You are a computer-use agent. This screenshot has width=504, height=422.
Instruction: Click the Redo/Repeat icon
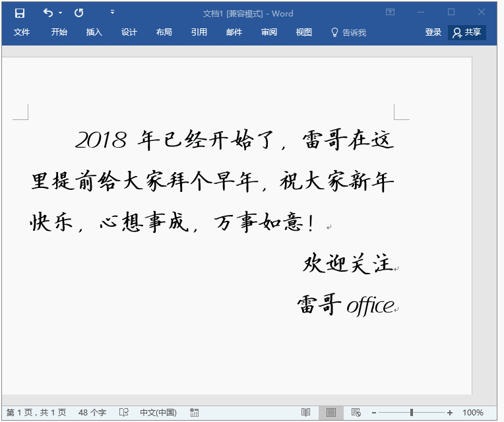click(79, 13)
